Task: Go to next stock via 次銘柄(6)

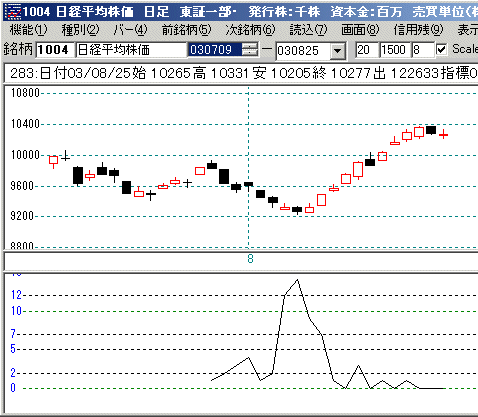Action: coord(250,30)
